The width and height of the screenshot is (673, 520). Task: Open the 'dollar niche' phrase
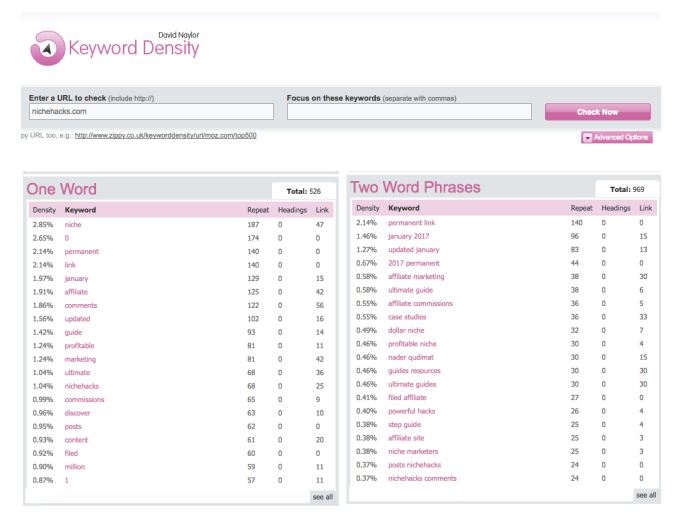coord(406,330)
